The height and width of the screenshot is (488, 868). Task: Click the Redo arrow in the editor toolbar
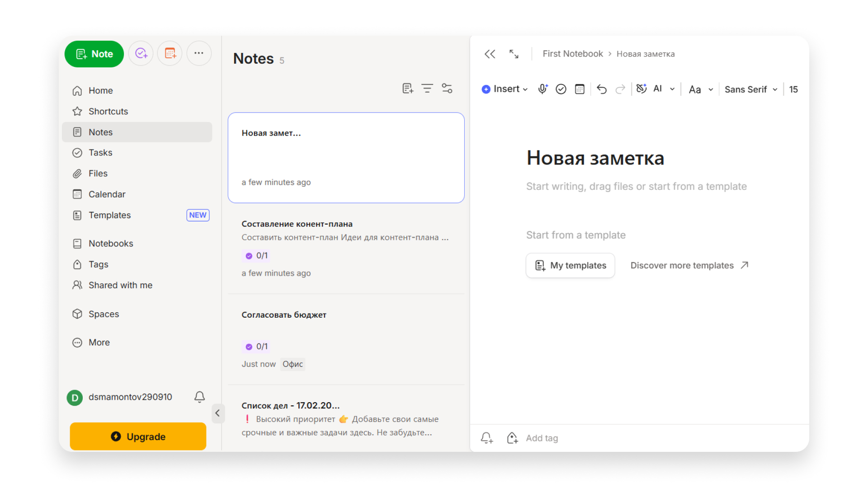tap(620, 89)
